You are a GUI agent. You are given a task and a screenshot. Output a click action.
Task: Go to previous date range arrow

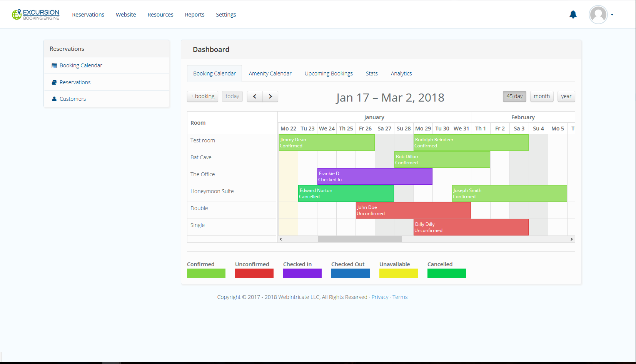(255, 97)
